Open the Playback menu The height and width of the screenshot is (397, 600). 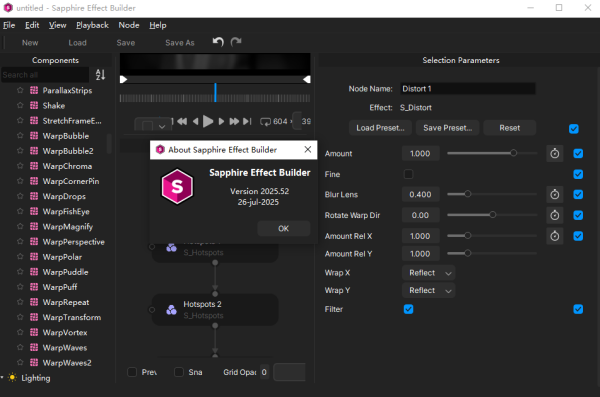click(x=92, y=25)
